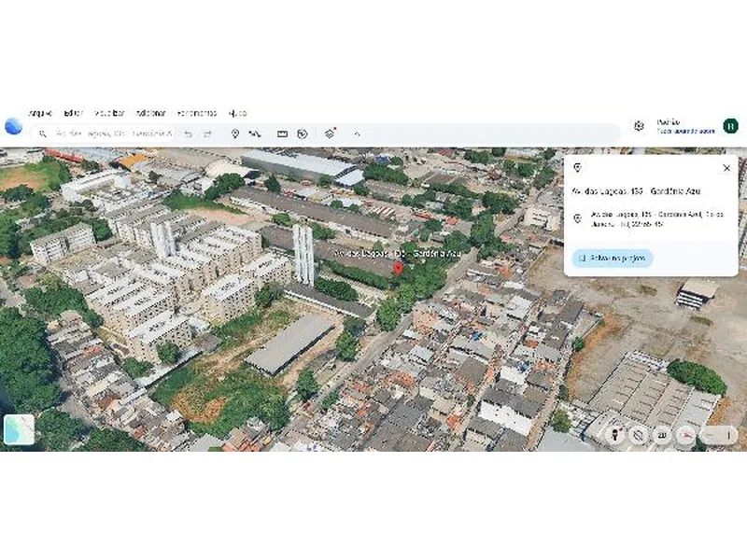Switch the map to 2D view
This screenshot has height=560, width=747.
click(x=663, y=433)
